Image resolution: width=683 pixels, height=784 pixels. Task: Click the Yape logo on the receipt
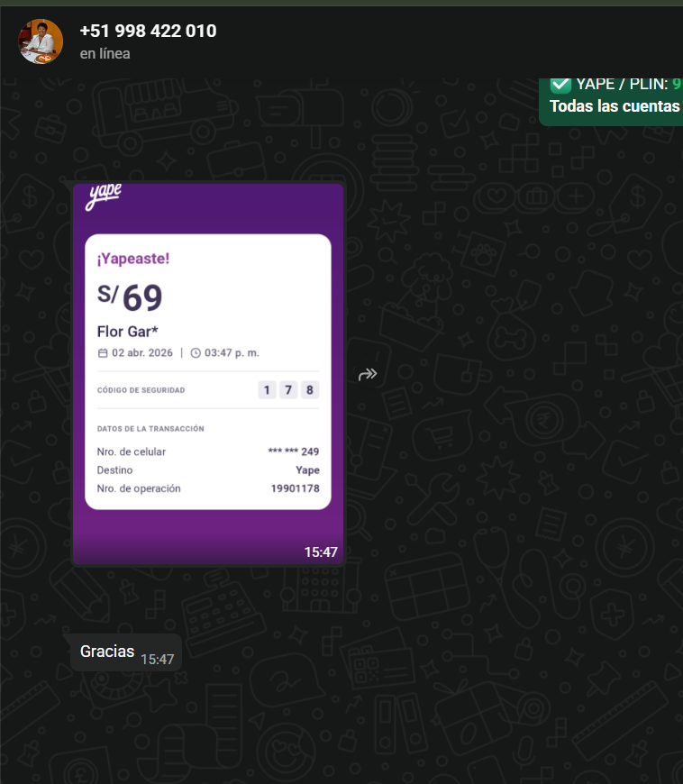click(x=104, y=196)
